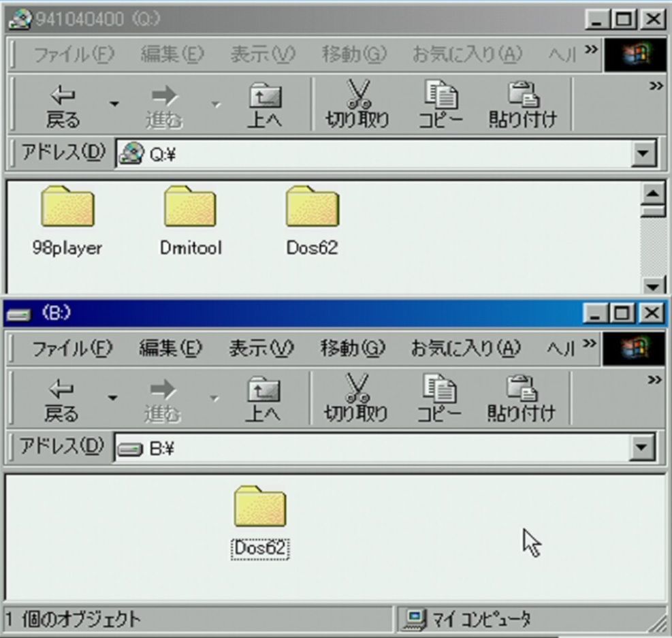Open Forward history dropdown arrow in B: window

click(x=214, y=398)
